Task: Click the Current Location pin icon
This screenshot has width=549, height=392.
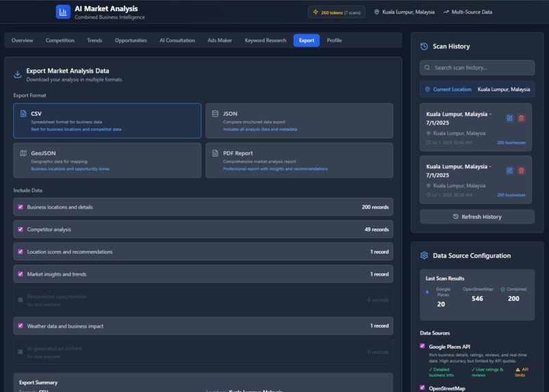Action: [x=427, y=89]
